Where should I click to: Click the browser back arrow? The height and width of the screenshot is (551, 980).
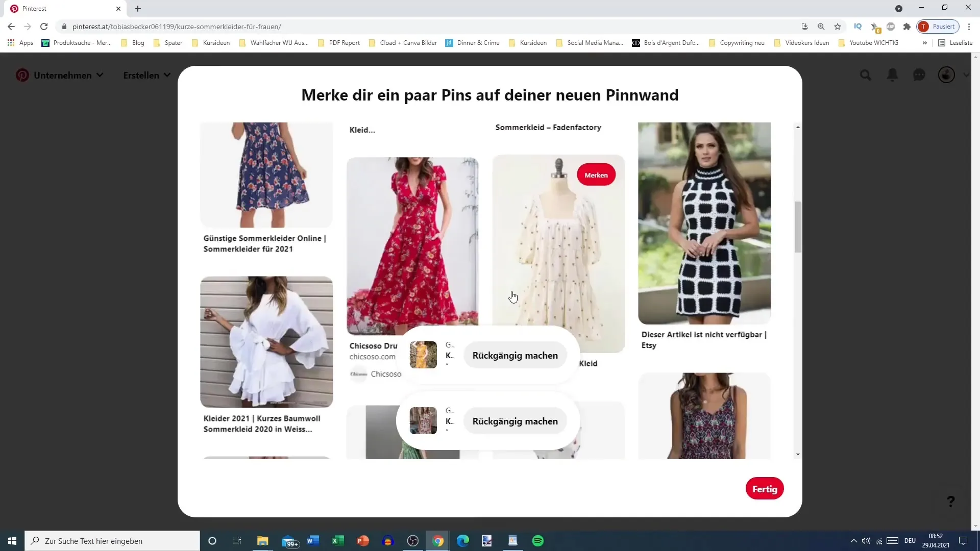(x=11, y=27)
